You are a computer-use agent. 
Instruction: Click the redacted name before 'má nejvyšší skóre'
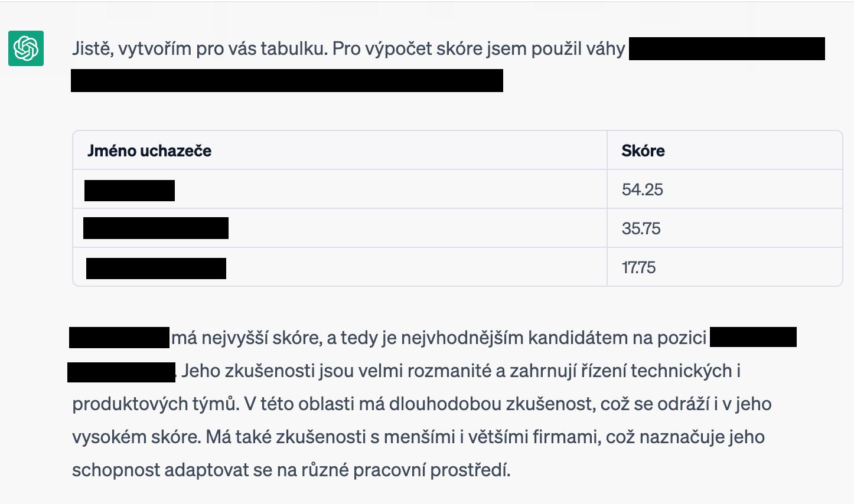(119, 338)
